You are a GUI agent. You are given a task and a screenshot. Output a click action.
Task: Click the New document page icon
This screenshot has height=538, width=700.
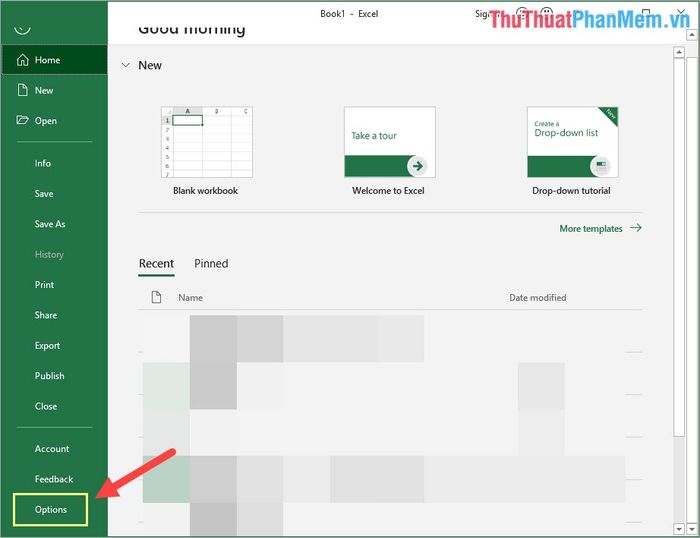pos(22,90)
